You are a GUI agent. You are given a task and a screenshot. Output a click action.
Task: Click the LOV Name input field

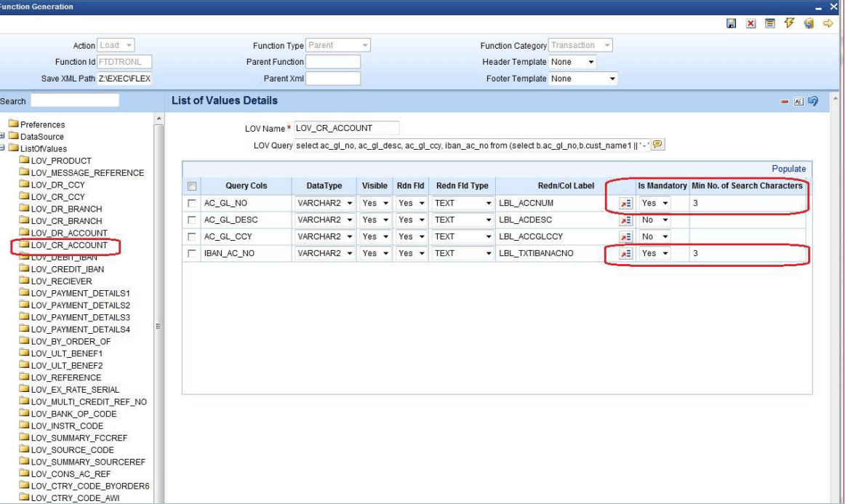click(x=347, y=128)
